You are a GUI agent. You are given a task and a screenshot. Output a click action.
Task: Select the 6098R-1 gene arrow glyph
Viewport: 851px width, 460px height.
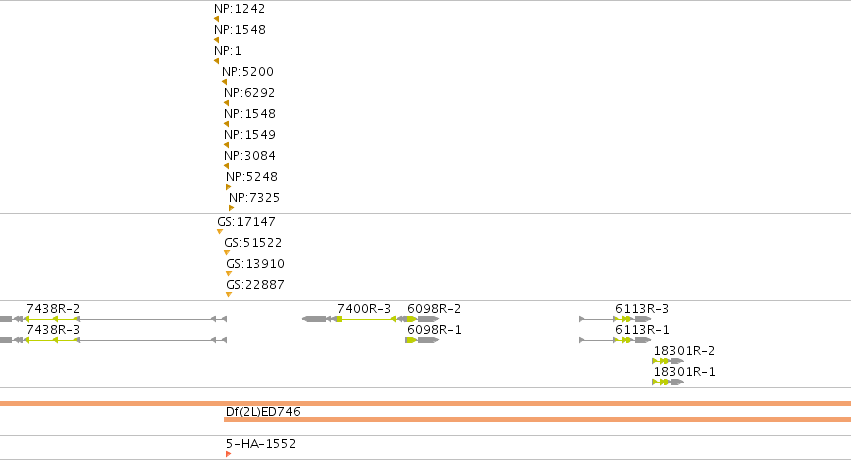point(422,340)
